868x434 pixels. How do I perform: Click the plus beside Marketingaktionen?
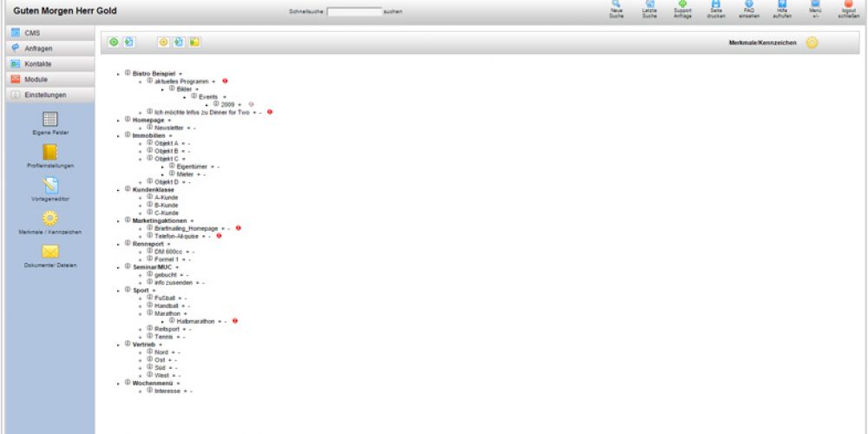click(192, 220)
